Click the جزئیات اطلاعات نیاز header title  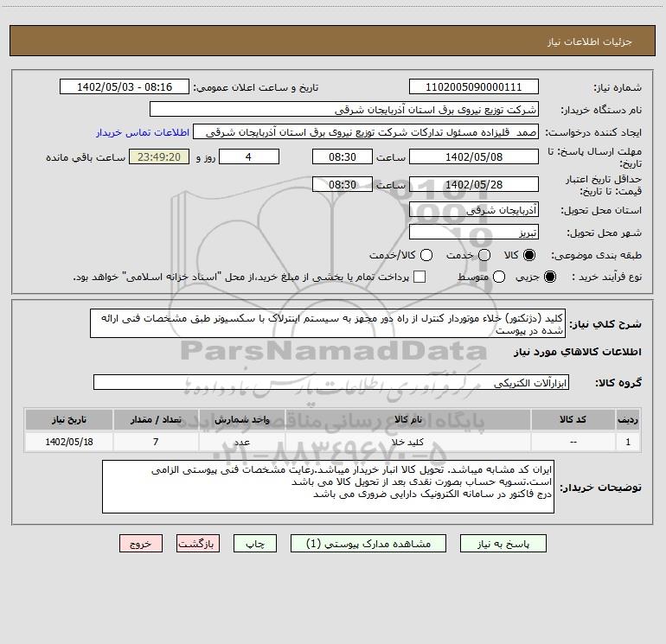coord(590,41)
